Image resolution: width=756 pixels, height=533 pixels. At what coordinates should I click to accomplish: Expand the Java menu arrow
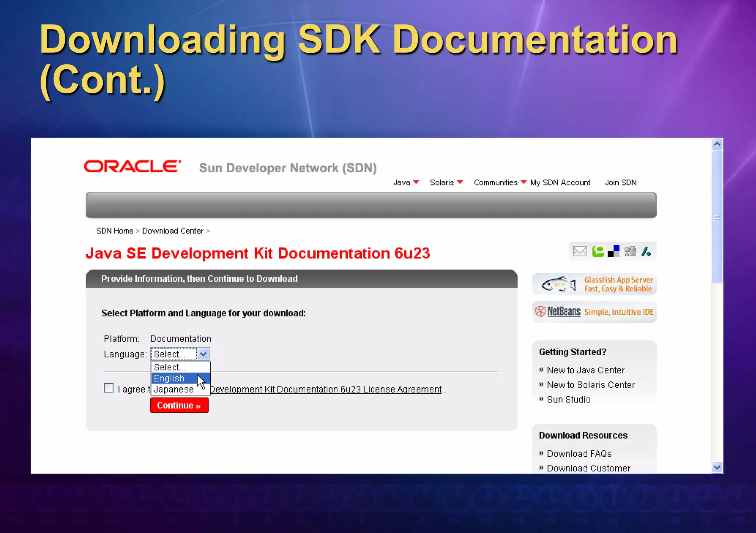(416, 182)
